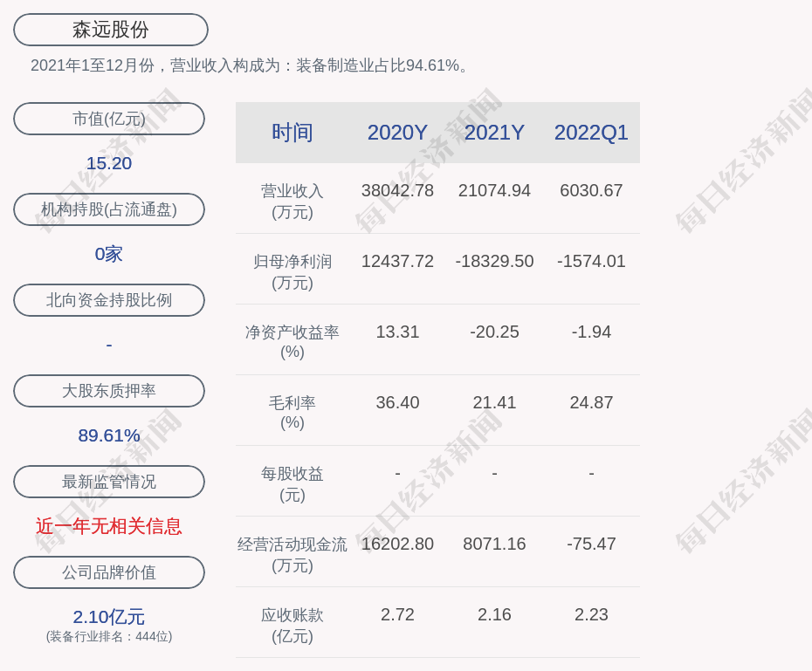This screenshot has width=812, height=671.
Task: Click revenue value 38042.78
Action: [x=397, y=190]
